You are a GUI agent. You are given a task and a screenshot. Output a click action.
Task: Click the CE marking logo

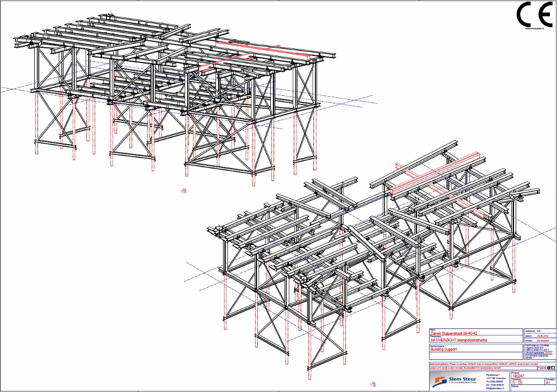[x=535, y=15]
